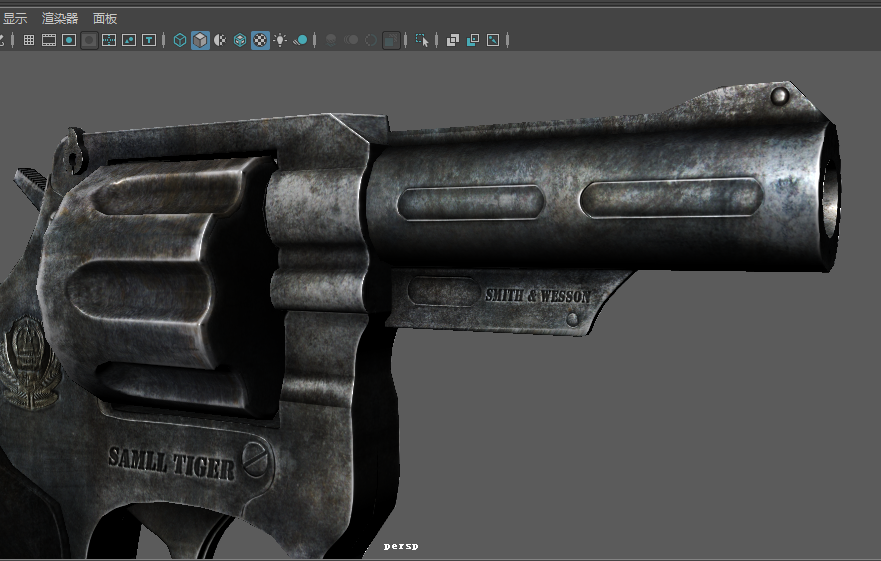Toggle the gate mask
The width and height of the screenshot is (881, 561).
(x=89, y=40)
